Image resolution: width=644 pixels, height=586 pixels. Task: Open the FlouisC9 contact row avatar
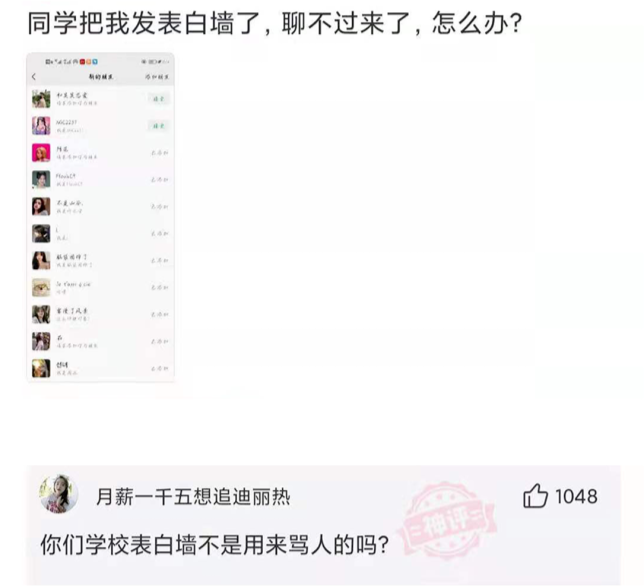(41, 180)
